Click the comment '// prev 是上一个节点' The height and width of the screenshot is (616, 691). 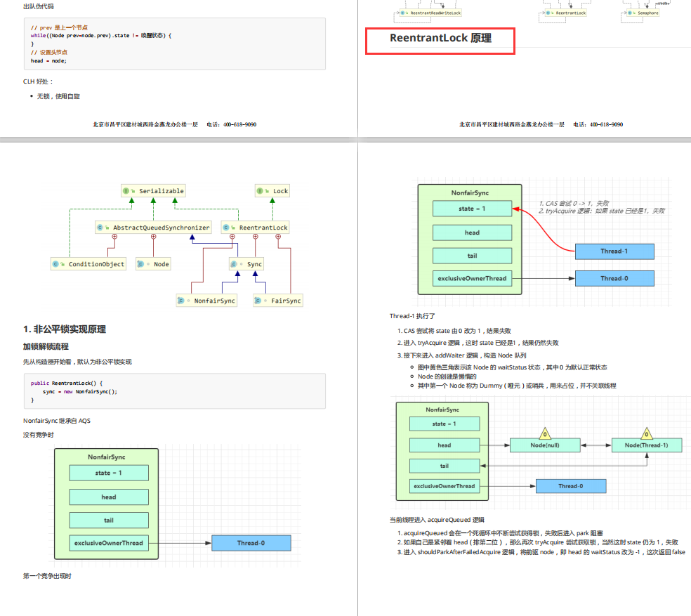pos(59,27)
